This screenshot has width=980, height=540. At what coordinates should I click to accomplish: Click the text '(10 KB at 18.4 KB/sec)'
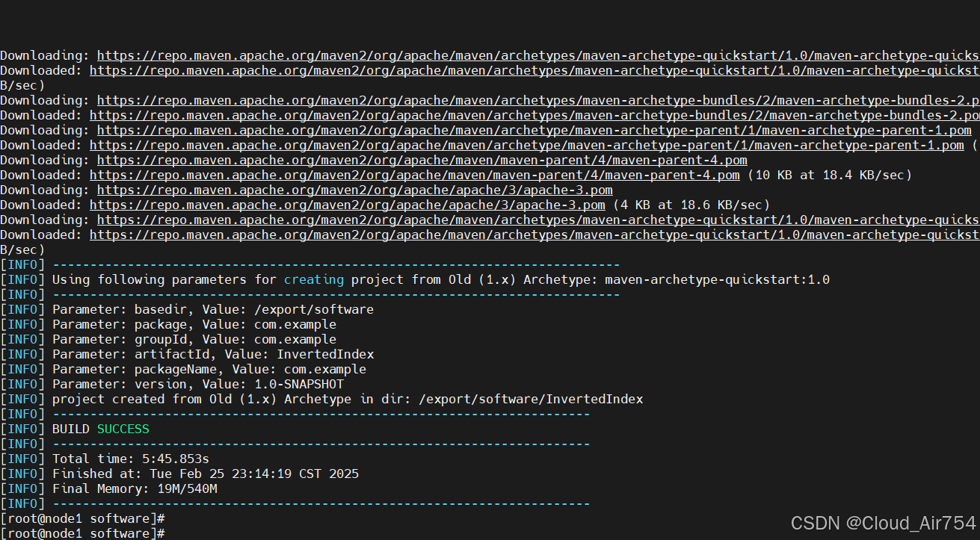tap(830, 175)
